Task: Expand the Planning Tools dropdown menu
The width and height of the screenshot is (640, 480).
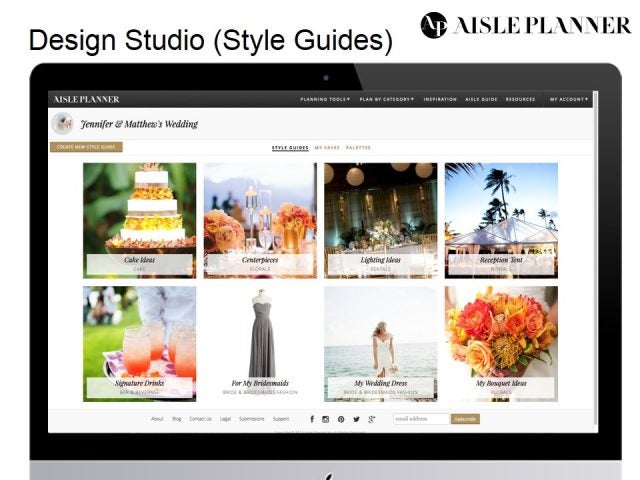Action: click(325, 99)
